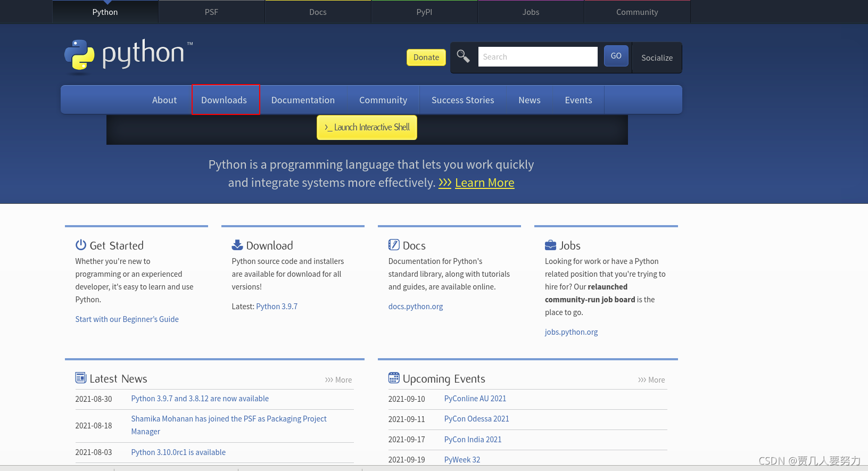
Task: Switch to the PSF top tab
Action: (211, 12)
